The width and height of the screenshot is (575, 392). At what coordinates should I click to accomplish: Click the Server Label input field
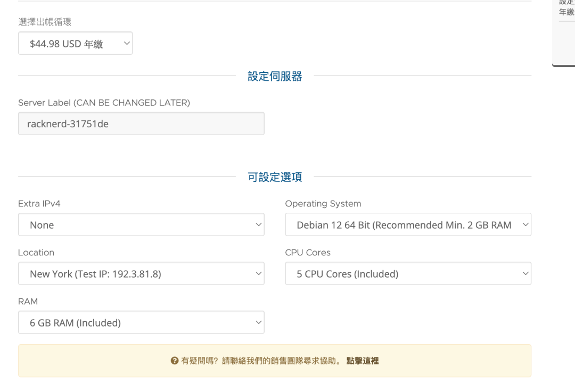click(x=141, y=123)
